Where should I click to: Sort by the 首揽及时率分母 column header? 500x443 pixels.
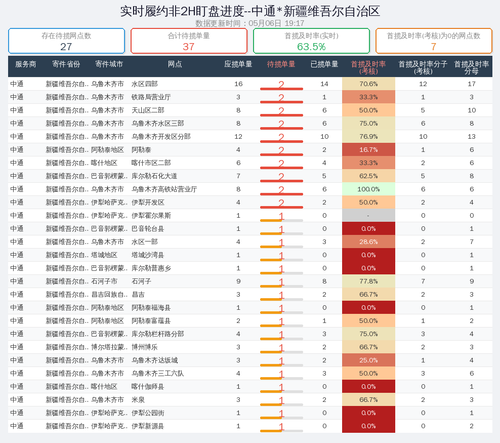[x=471, y=68]
